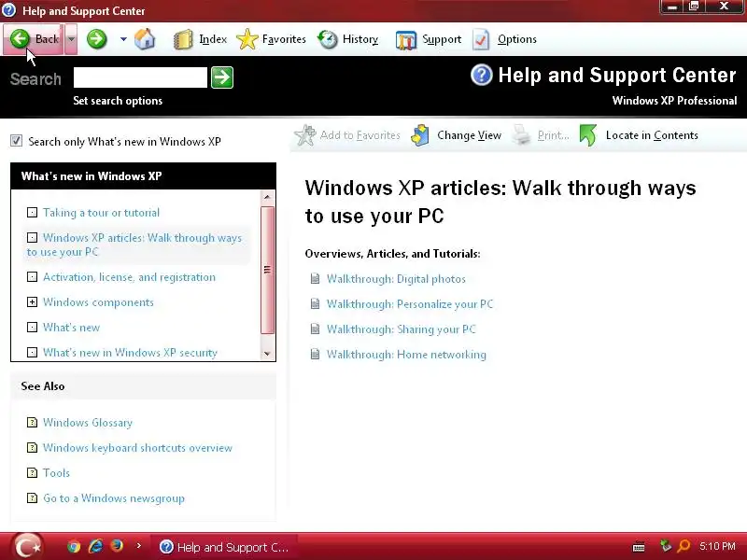Click the Add to Favorites star icon

pyautogui.click(x=305, y=135)
